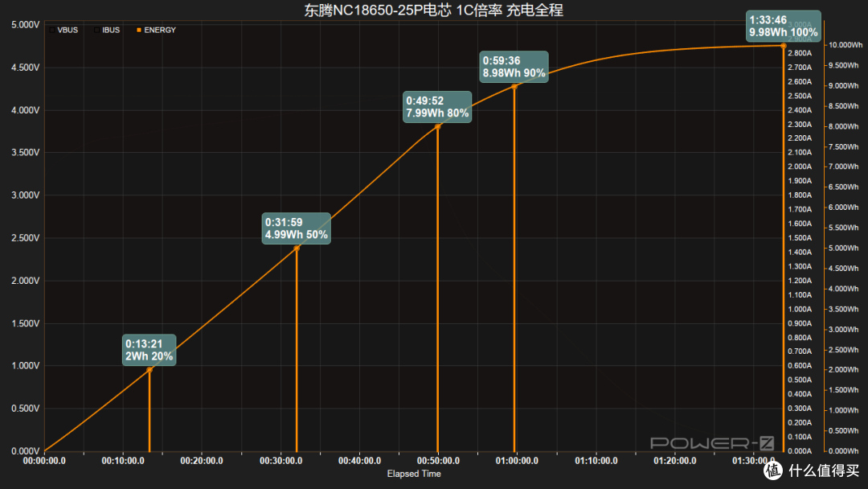Select the 2.500V voltage axis label
Image resolution: width=868 pixels, height=489 pixels.
click(26, 237)
